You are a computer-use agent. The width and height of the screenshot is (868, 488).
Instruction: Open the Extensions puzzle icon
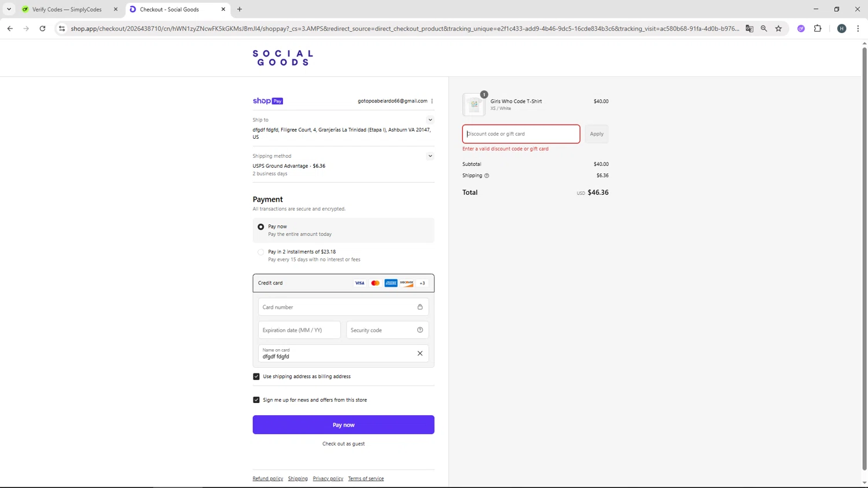pos(818,28)
